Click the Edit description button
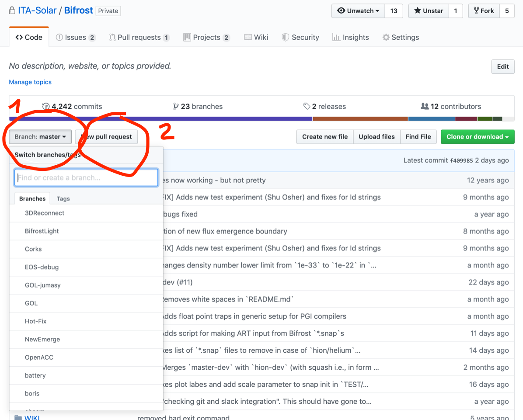523x420 pixels. [x=502, y=66]
